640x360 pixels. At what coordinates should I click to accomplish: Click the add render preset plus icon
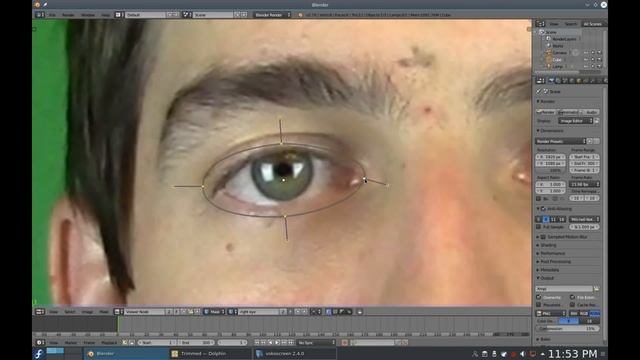tap(590, 141)
